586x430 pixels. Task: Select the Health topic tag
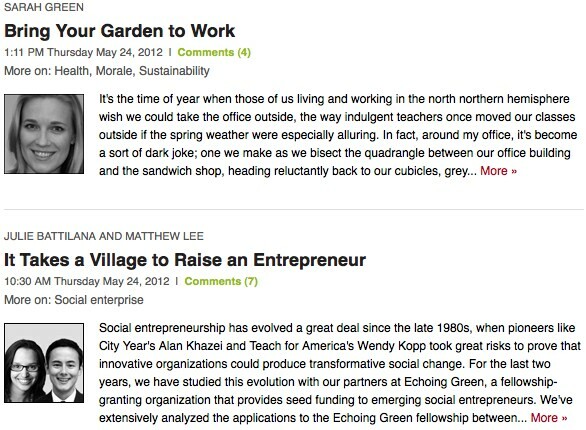(72, 71)
